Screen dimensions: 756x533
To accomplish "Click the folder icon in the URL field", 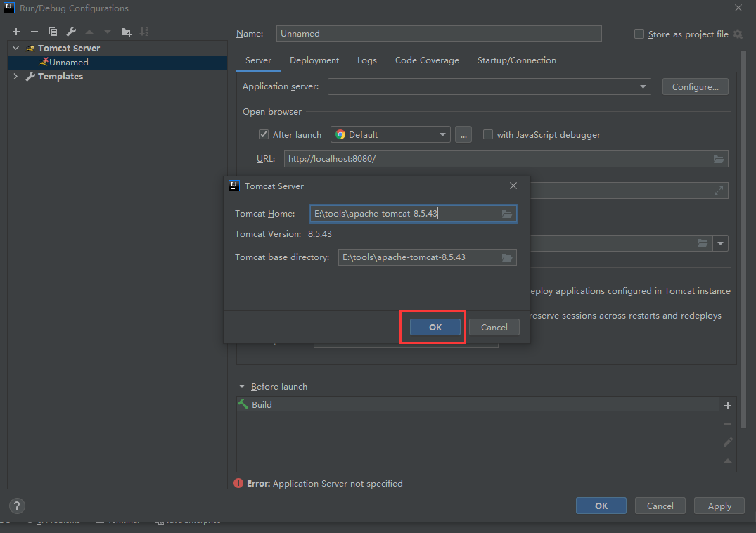I will (719, 159).
